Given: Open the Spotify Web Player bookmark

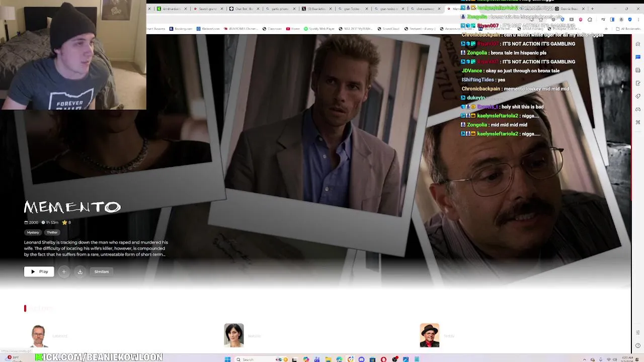Looking at the screenshot, I should click(319, 29).
